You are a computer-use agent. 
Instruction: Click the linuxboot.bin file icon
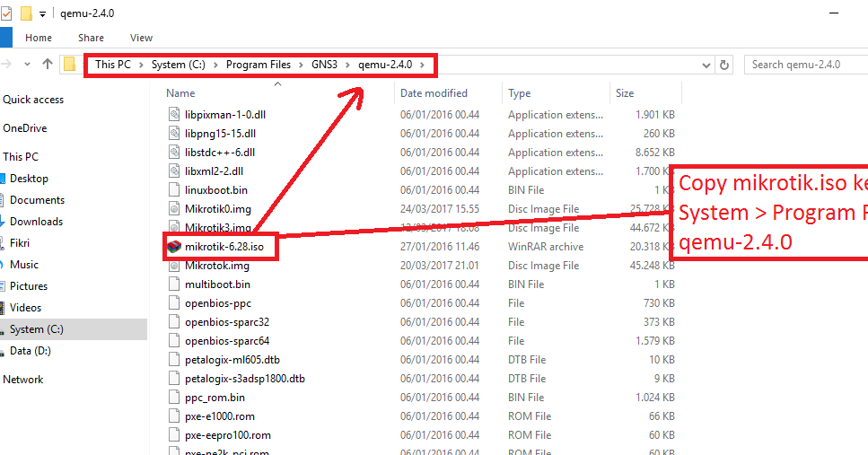(x=174, y=190)
